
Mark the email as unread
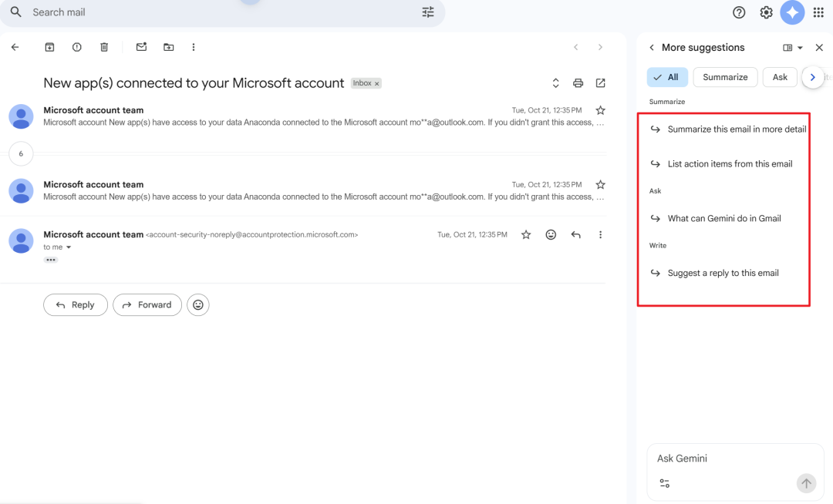141,47
